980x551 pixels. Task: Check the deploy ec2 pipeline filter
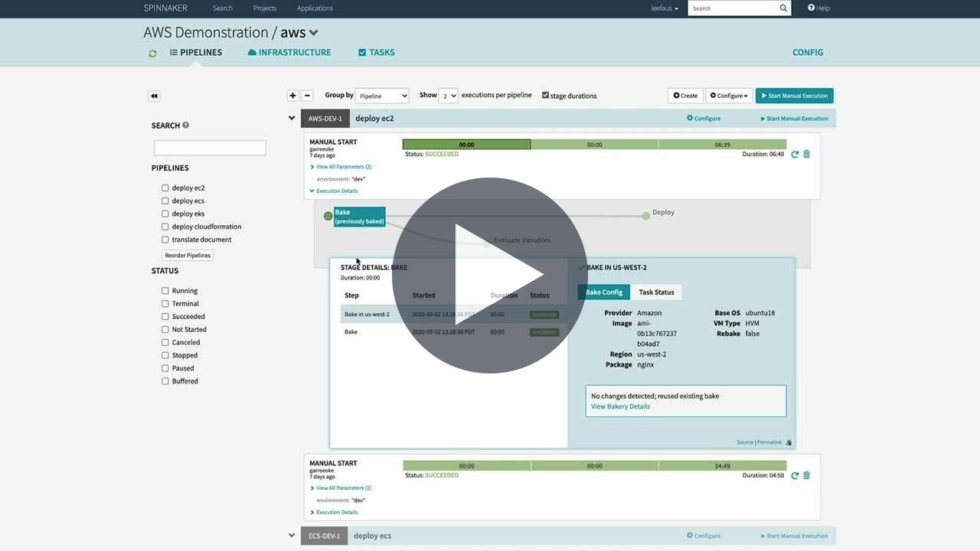tap(165, 188)
